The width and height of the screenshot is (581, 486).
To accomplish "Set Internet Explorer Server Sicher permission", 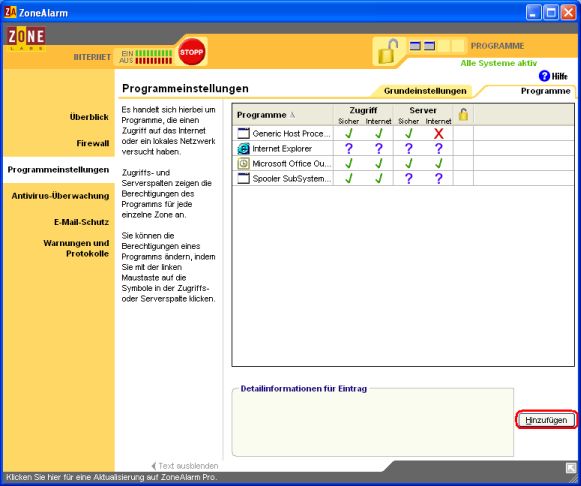I will [409, 149].
